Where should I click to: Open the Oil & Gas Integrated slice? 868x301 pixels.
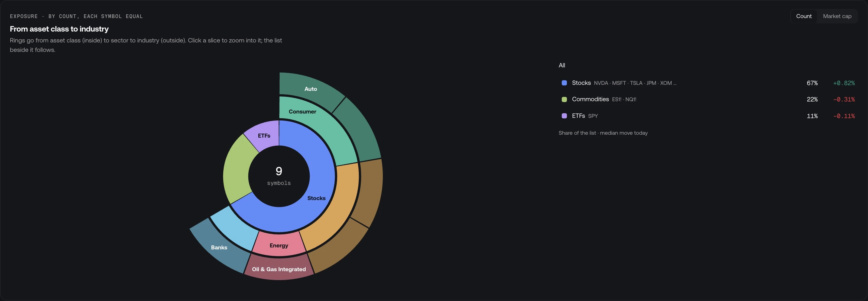tap(279, 269)
